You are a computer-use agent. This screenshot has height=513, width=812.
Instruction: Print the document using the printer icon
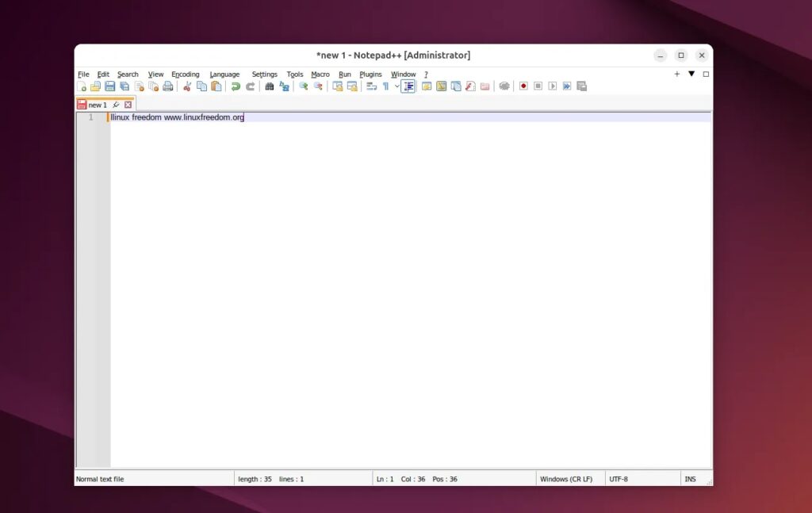[167, 86]
